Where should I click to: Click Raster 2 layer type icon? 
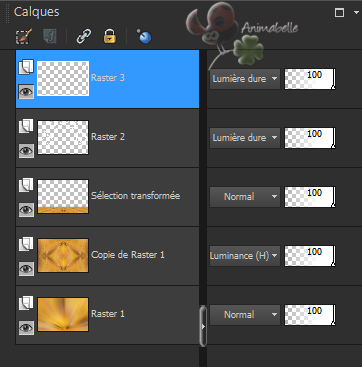[26, 126]
